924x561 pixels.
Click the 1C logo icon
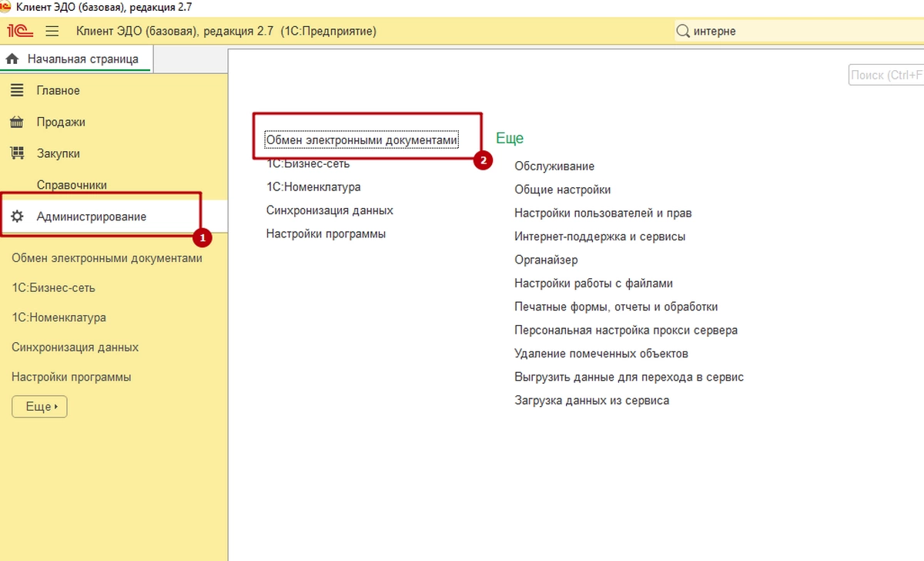click(20, 32)
